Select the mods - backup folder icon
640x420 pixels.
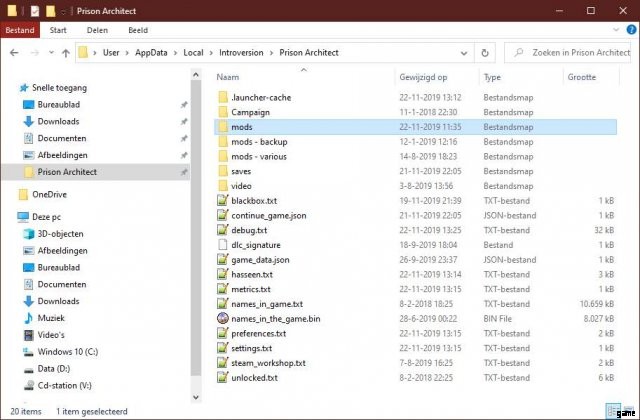click(x=223, y=142)
